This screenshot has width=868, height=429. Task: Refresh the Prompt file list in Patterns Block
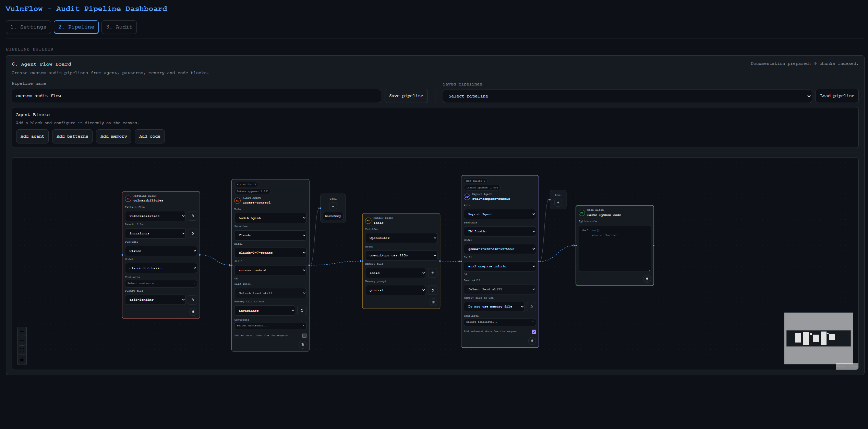coord(193,300)
